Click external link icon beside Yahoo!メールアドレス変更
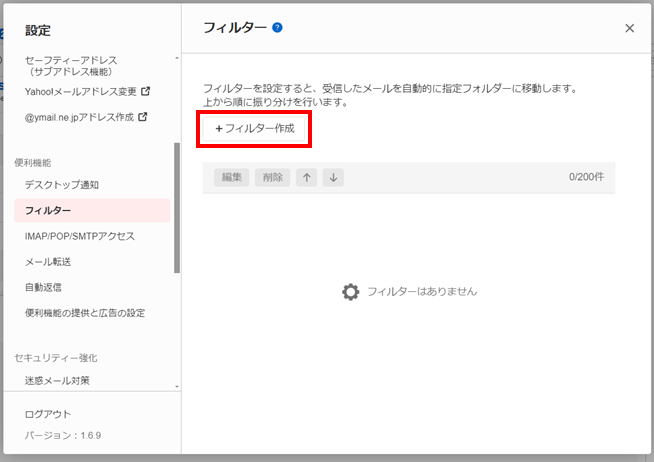Viewport: 654px width, 462px height. 146,91
